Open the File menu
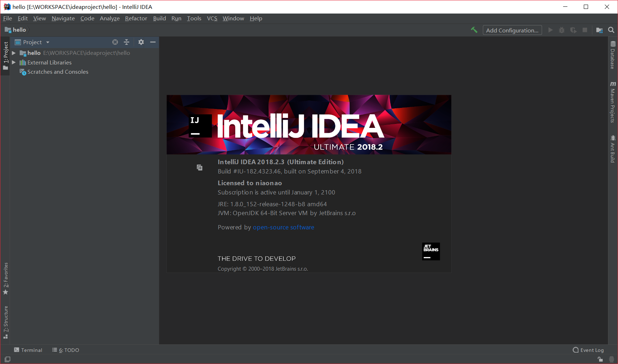618x364 pixels. [x=7, y=19]
